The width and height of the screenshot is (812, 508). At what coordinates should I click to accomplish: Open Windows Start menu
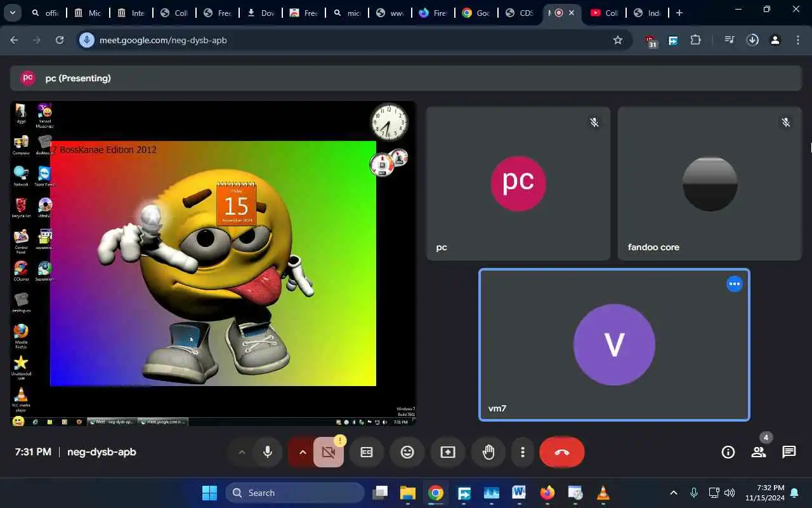(209, 493)
